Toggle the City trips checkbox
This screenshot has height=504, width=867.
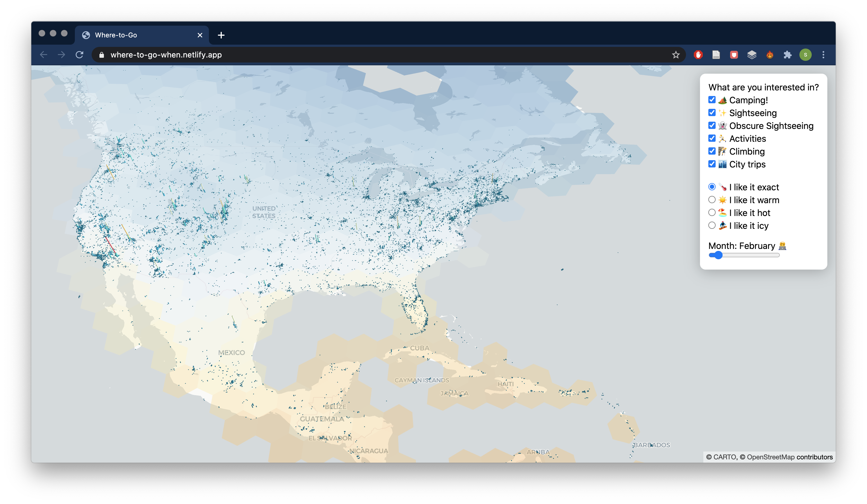coord(712,164)
